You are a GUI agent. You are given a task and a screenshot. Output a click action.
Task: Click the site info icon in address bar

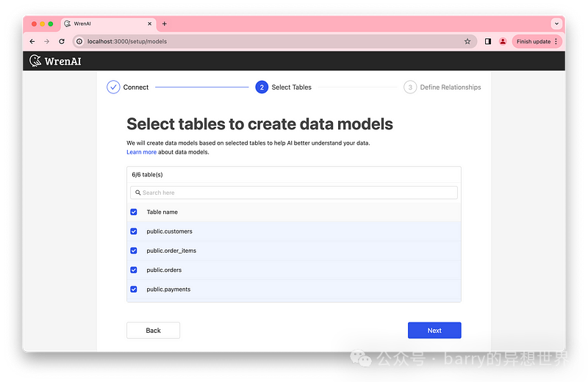pyautogui.click(x=79, y=42)
